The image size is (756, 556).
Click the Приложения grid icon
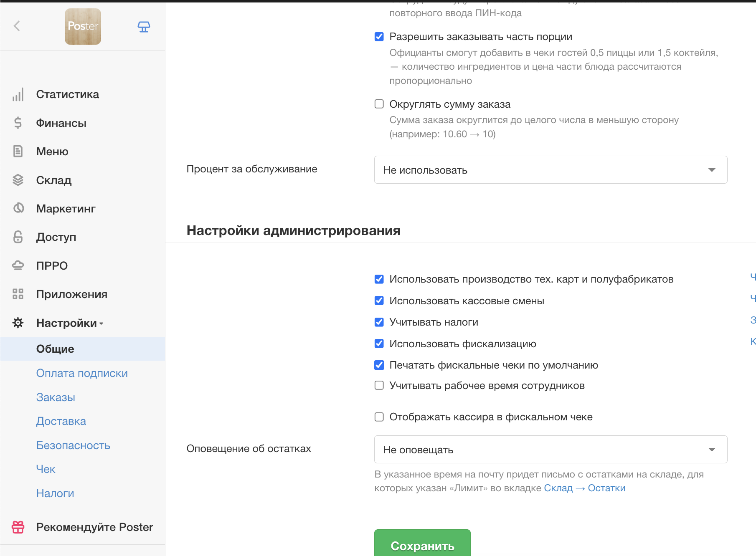point(18,294)
